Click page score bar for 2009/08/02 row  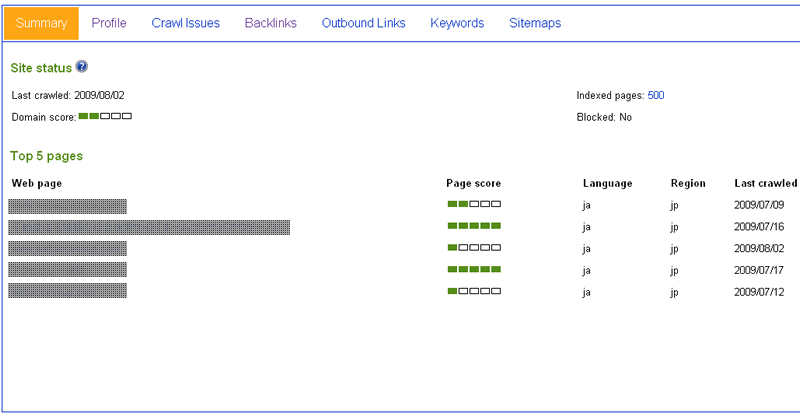474,248
